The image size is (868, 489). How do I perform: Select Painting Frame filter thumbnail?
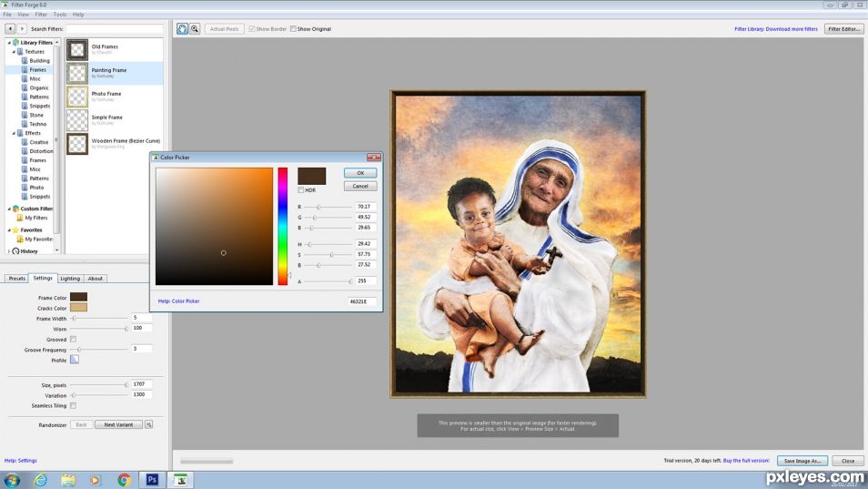point(77,73)
